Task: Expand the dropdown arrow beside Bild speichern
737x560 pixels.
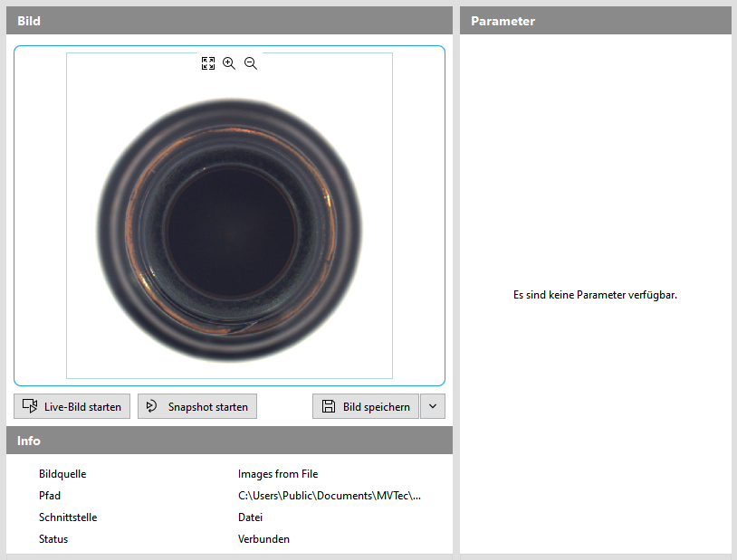Action: click(x=433, y=406)
